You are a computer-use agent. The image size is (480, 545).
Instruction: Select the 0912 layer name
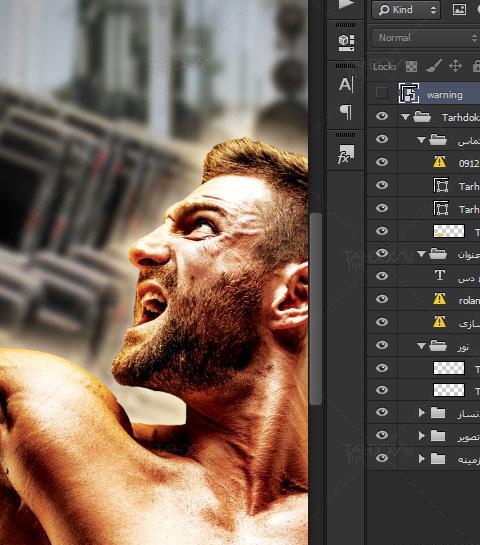point(469,163)
